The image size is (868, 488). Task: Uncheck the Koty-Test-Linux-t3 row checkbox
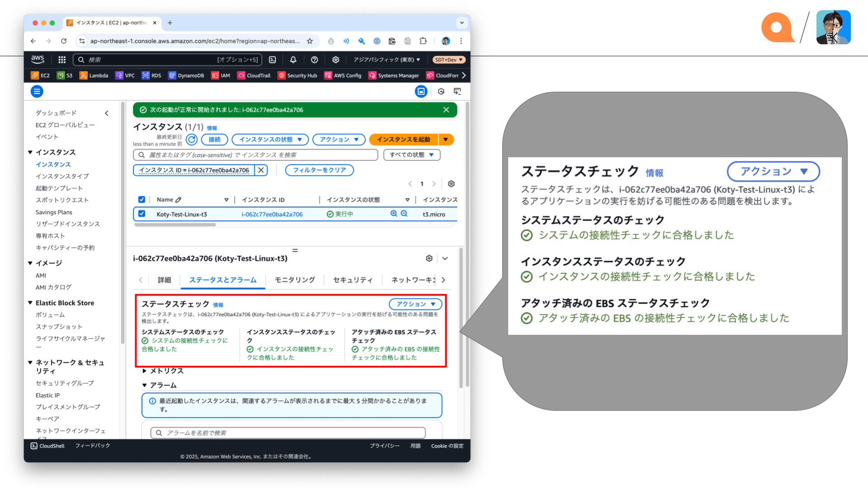[x=142, y=214]
